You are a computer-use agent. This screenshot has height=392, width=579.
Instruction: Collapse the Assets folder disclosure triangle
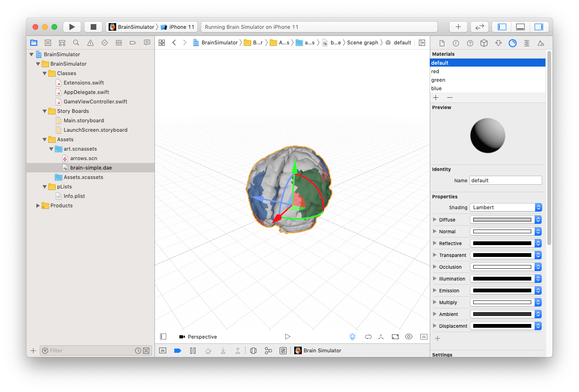[x=44, y=139]
